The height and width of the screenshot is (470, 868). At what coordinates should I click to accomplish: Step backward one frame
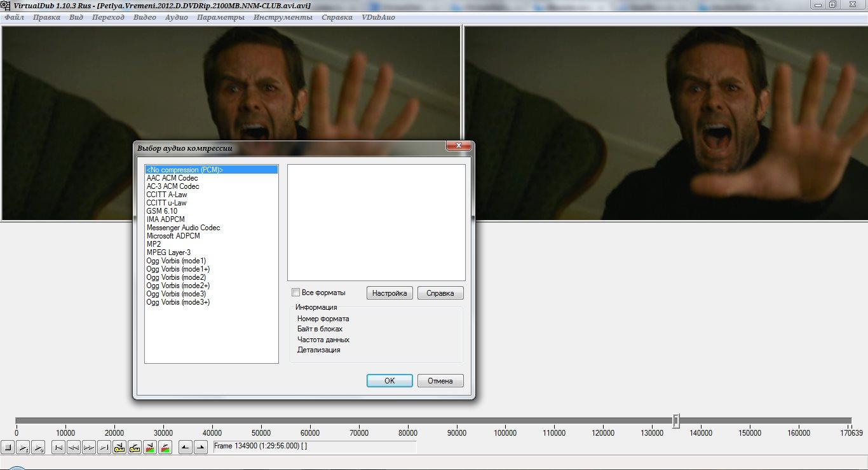pyautogui.click(x=74, y=447)
